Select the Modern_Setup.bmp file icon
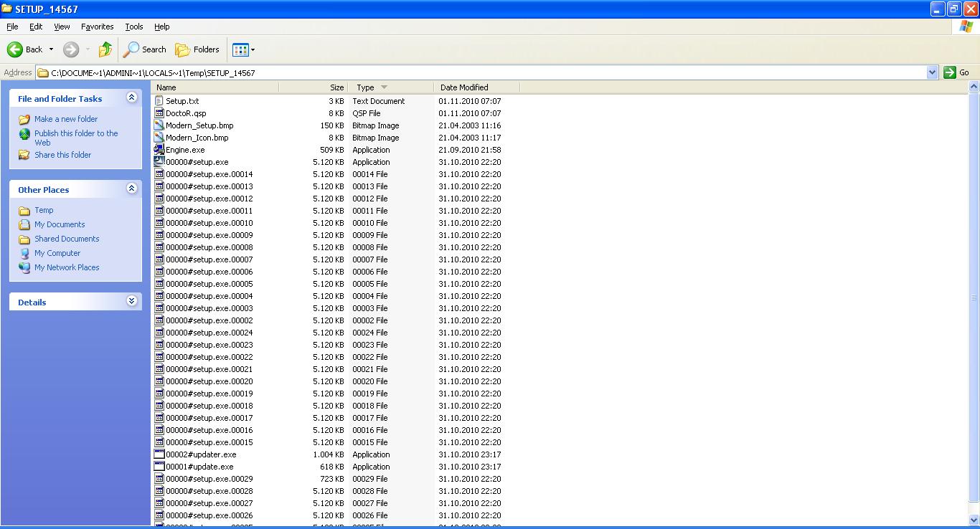980x529 pixels. click(159, 125)
